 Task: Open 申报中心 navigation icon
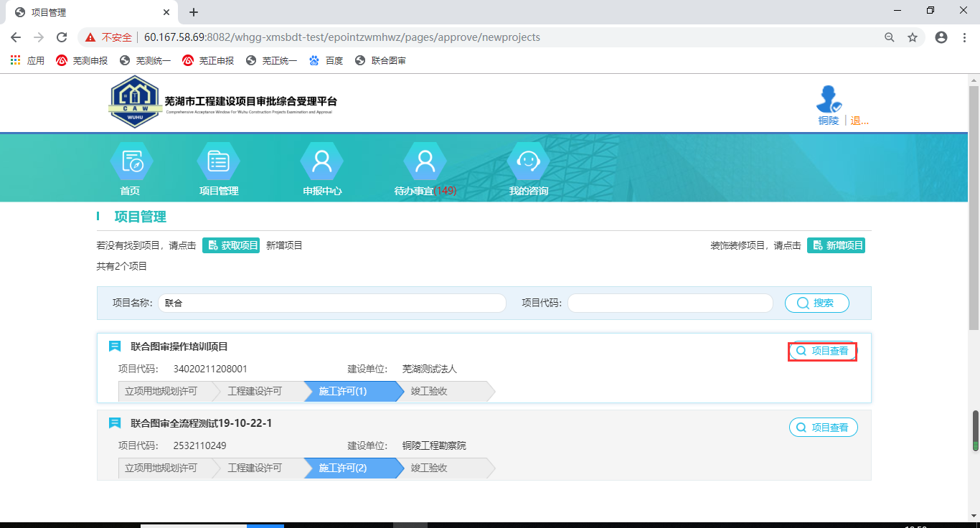click(x=321, y=162)
